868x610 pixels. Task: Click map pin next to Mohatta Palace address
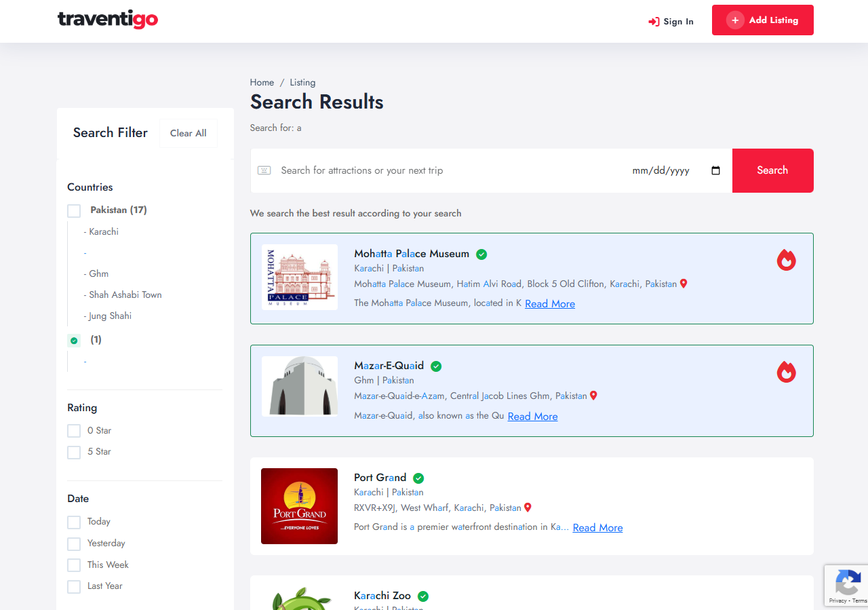[684, 284]
